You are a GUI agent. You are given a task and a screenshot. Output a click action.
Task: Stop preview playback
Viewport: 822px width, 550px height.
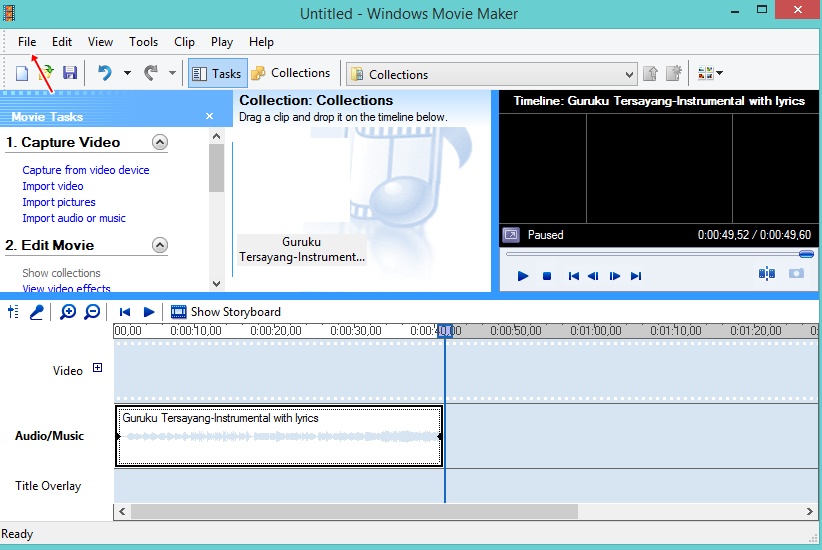point(547,276)
